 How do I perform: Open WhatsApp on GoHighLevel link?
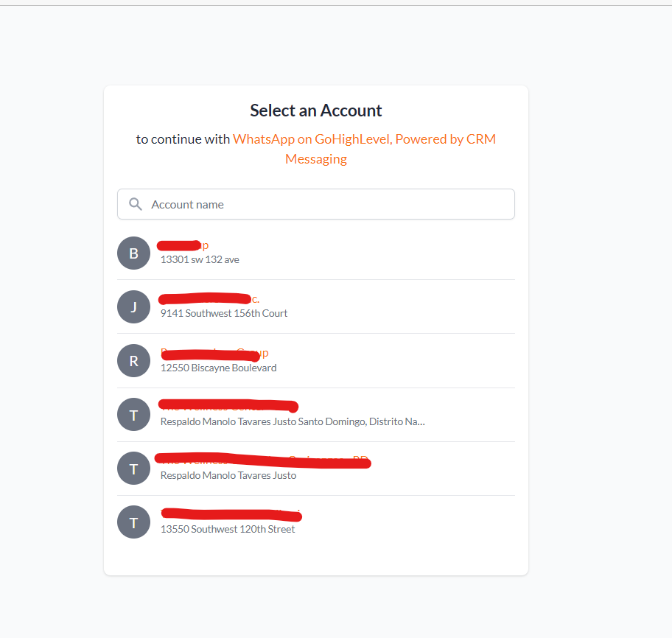tap(312, 139)
